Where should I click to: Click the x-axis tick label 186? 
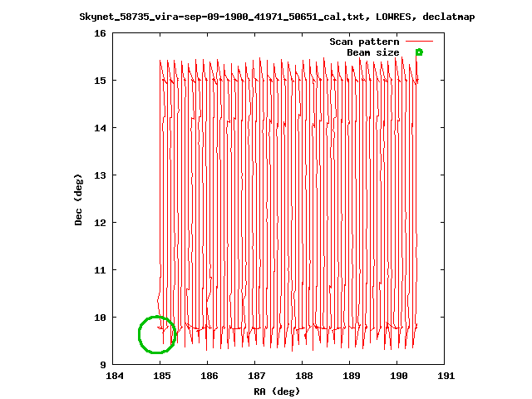tap(209, 376)
